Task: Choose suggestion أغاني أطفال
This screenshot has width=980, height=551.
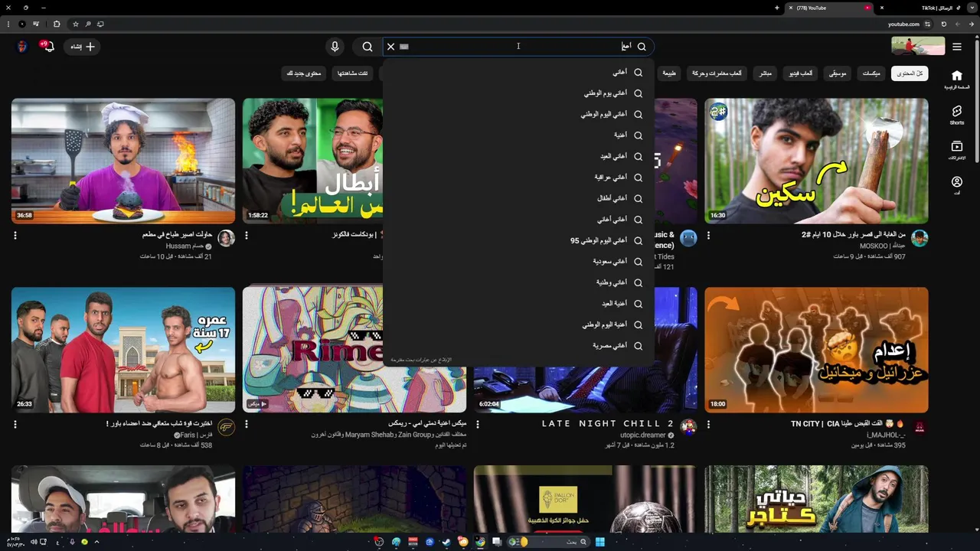Action: [518, 198]
